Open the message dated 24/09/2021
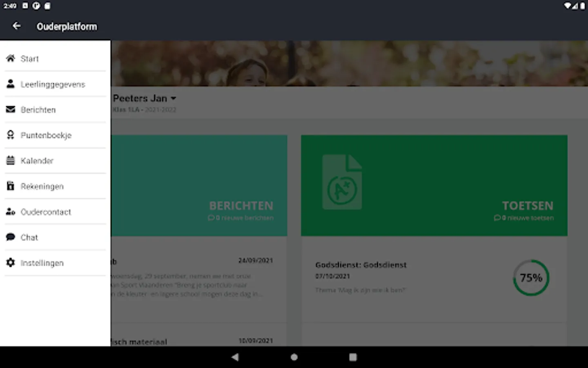588x368 pixels. point(199,279)
